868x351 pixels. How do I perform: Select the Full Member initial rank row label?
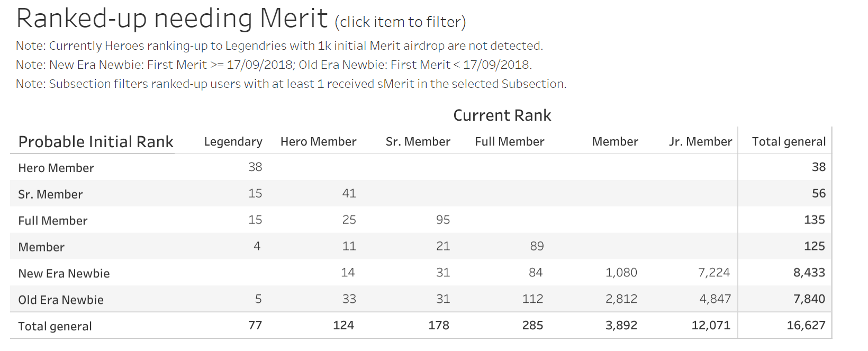pos(53,221)
